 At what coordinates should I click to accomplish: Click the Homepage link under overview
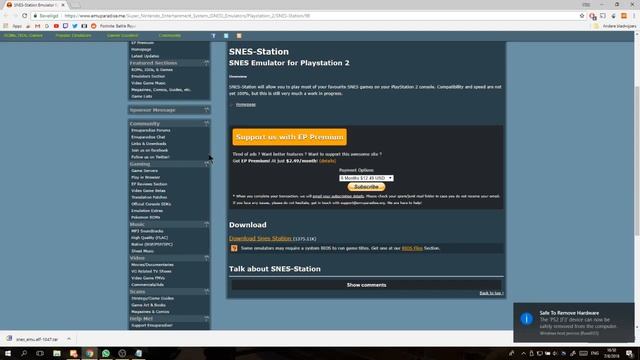point(246,104)
